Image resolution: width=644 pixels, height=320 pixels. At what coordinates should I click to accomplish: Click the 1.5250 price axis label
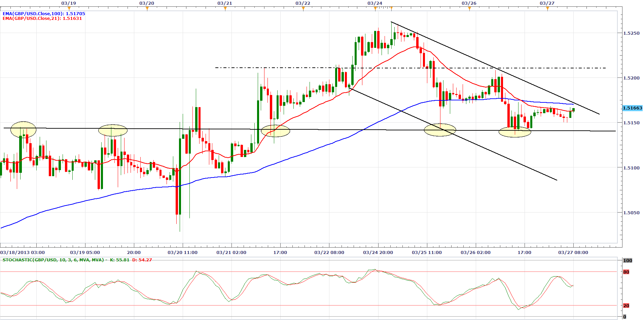click(x=631, y=33)
